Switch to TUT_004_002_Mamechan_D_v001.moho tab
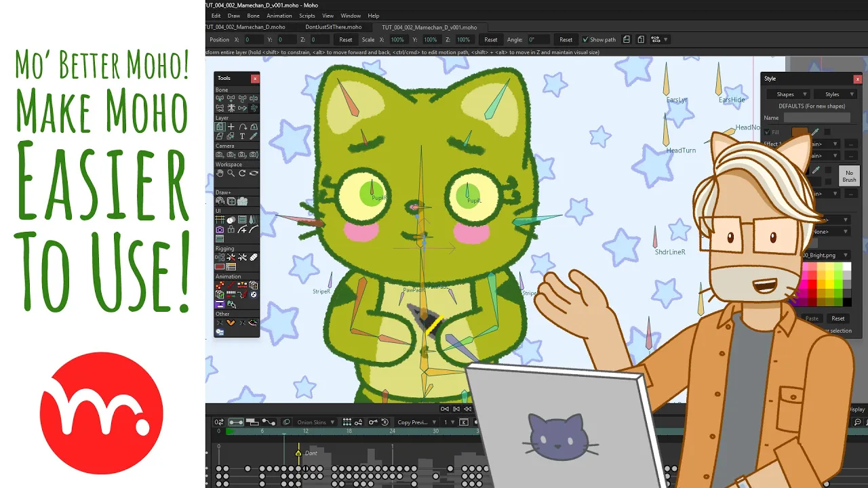 (429, 27)
